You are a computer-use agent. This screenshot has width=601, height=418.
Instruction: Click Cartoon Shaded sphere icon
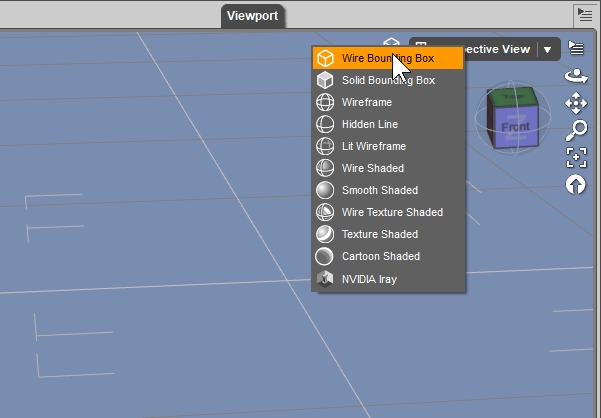pos(324,256)
